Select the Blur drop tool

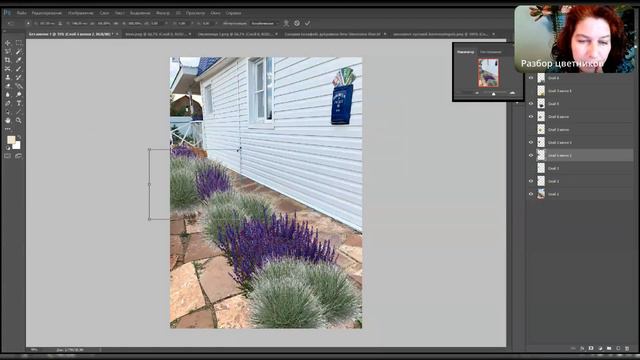point(8,94)
